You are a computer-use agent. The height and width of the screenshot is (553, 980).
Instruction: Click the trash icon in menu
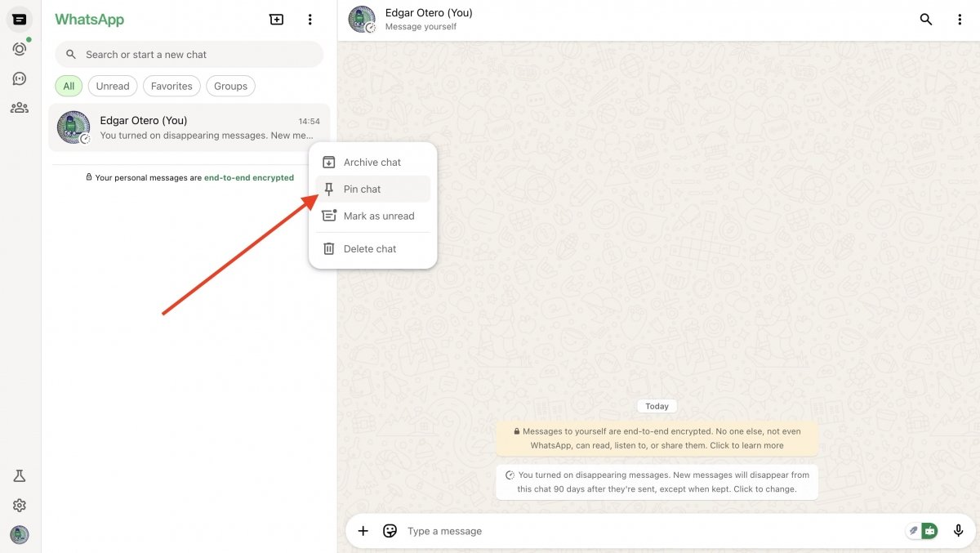(x=329, y=248)
